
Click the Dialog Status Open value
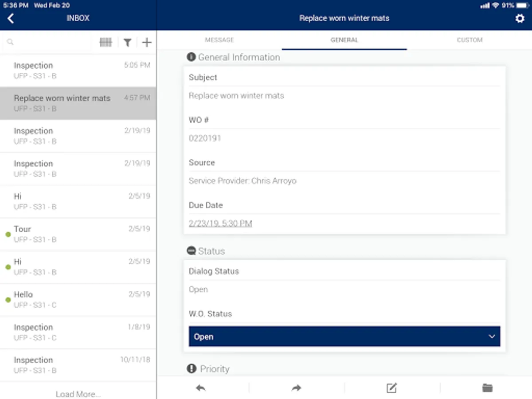coord(198,289)
